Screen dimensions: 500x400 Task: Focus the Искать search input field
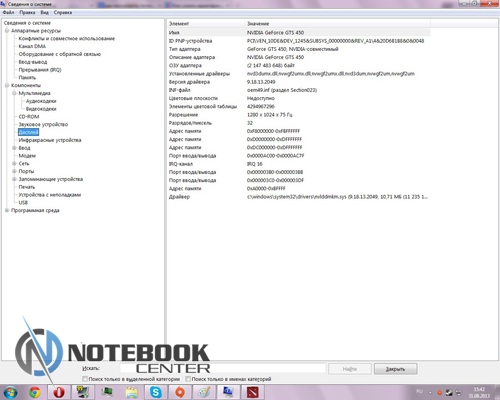(x=223, y=369)
